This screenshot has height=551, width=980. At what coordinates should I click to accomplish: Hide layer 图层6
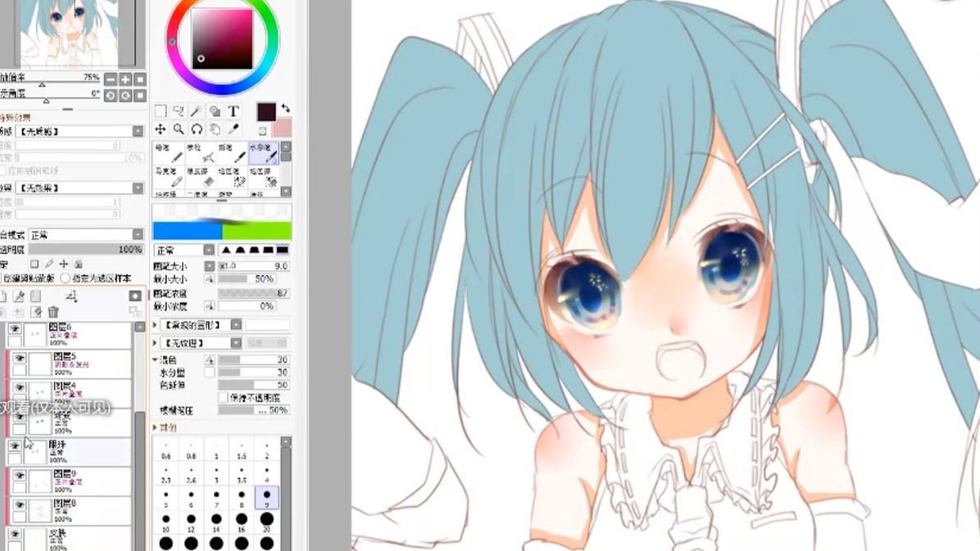(15, 328)
